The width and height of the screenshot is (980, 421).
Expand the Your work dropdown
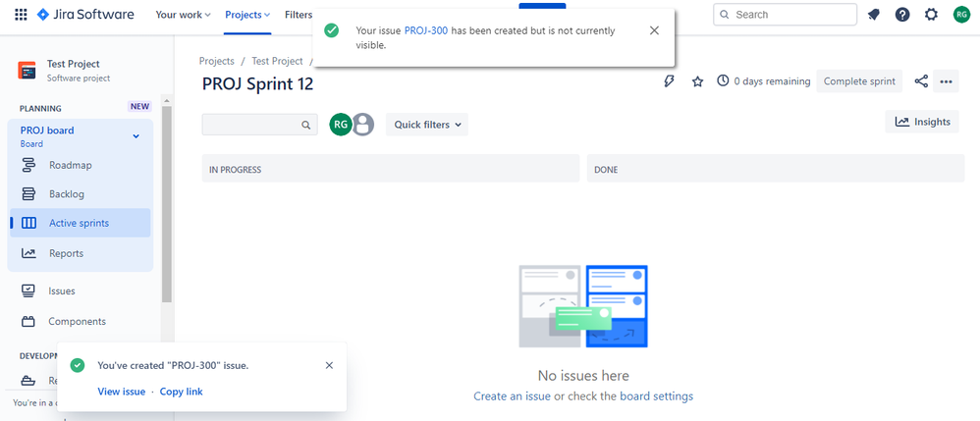click(183, 15)
